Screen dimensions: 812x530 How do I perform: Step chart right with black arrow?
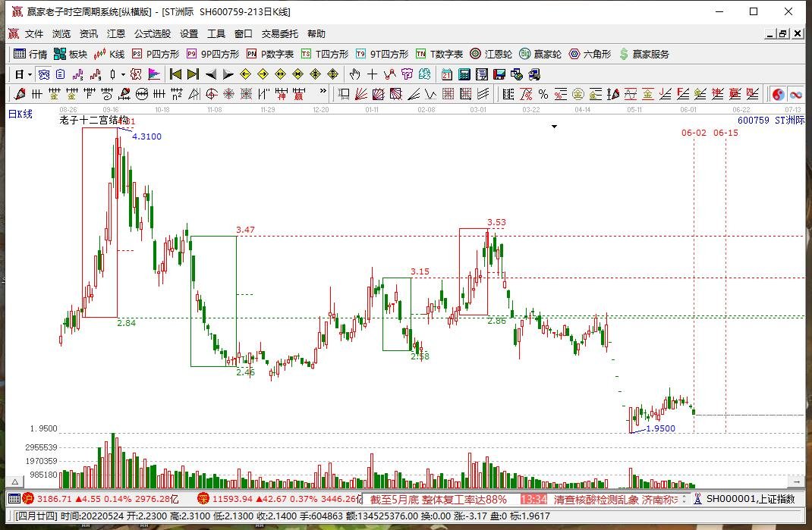pos(228,74)
